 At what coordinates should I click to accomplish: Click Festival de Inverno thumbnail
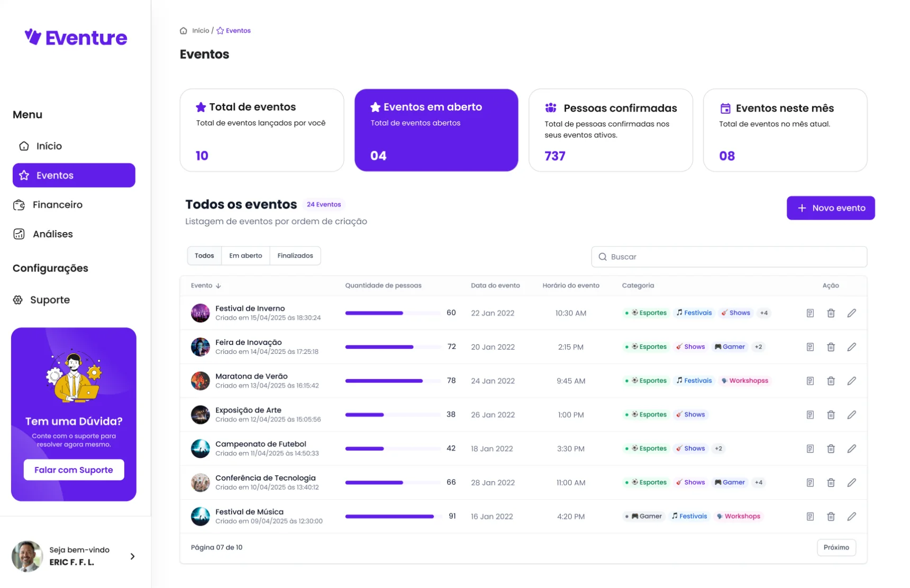[x=201, y=313]
